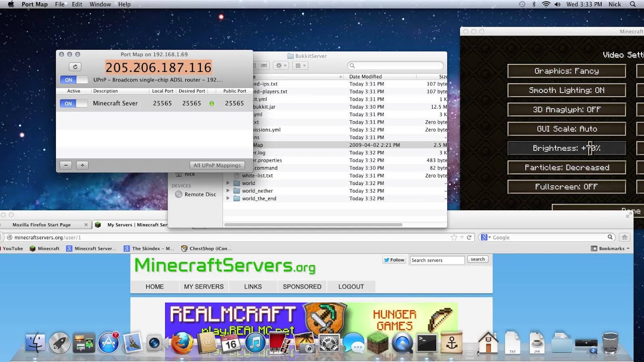Screen dimensions: 644x362
Task: Open Finder action gear dropdown
Action: (280, 65)
